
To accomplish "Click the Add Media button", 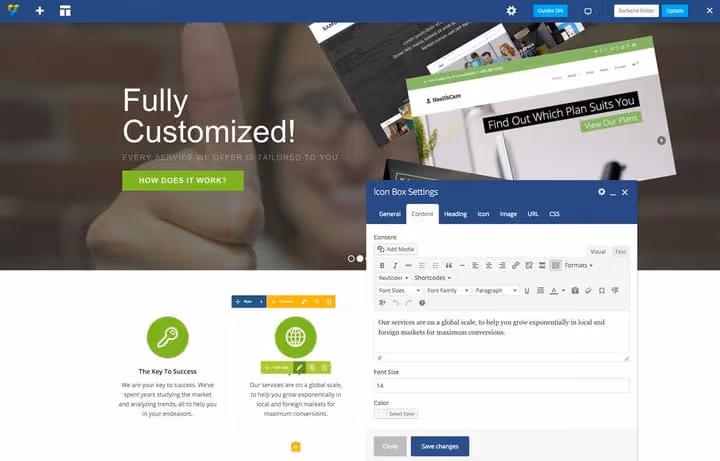I will (395, 249).
